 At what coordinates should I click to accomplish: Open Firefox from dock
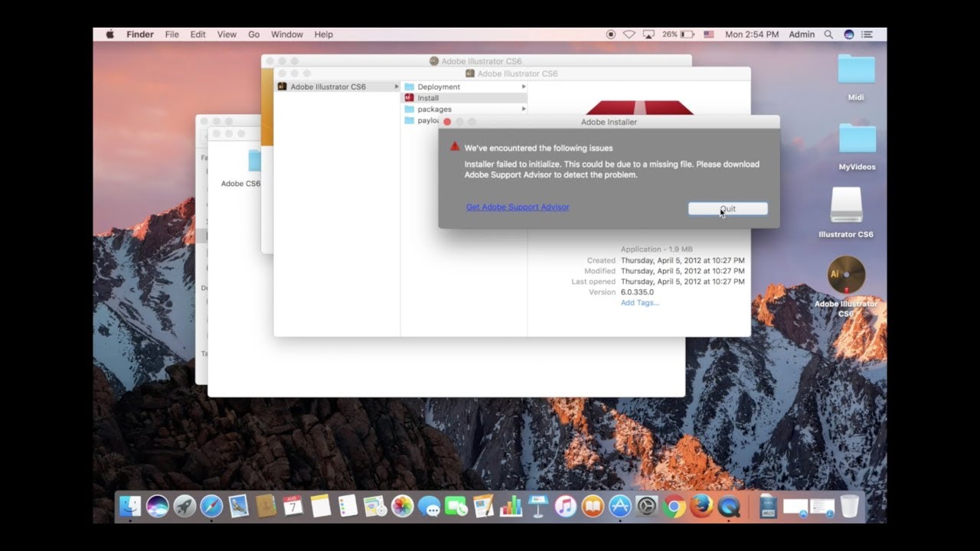[701, 506]
